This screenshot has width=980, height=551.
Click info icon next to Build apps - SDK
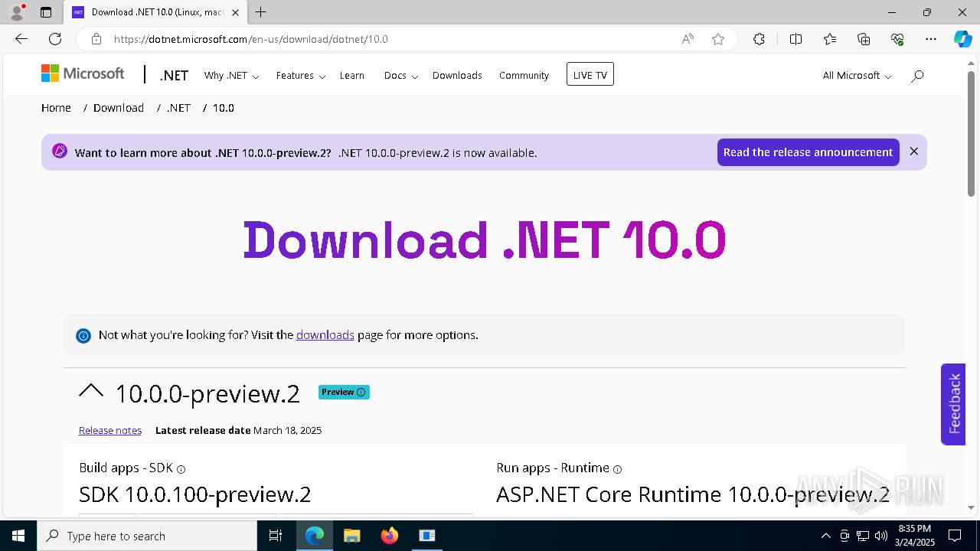click(x=181, y=469)
